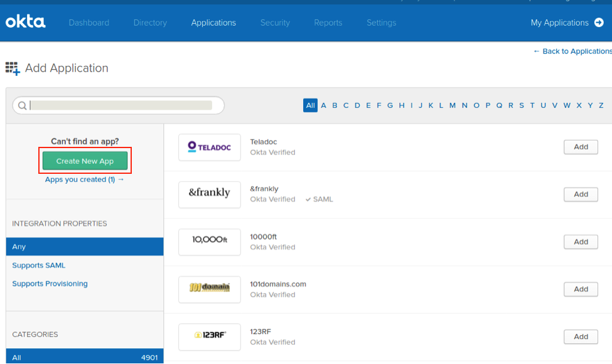Click the Add Application grid icon
612x364 pixels.
pos(13,68)
